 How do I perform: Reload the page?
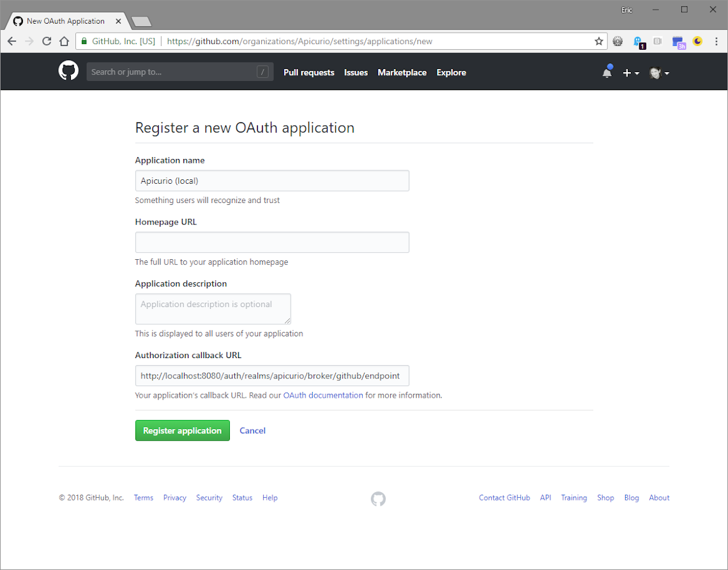point(47,41)
